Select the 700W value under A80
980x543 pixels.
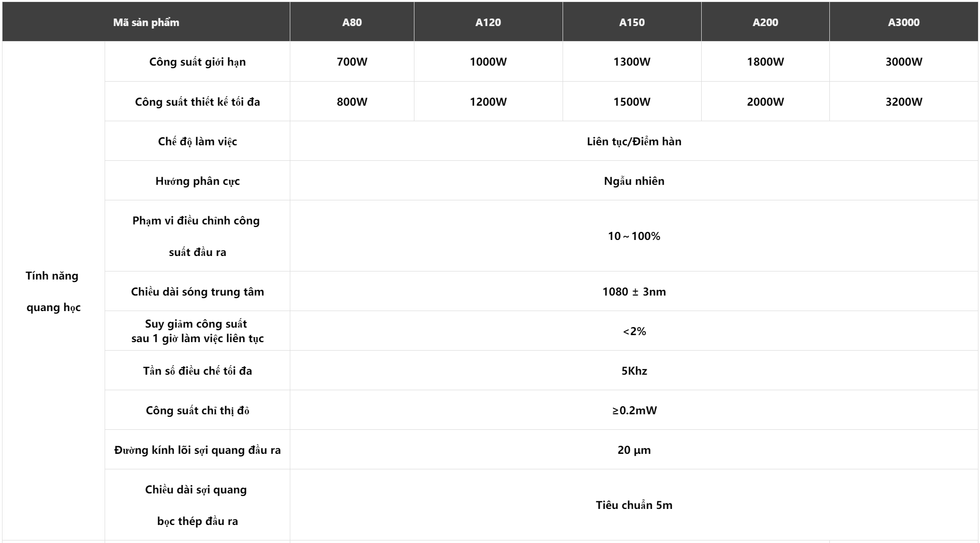(x=352, y=62)
